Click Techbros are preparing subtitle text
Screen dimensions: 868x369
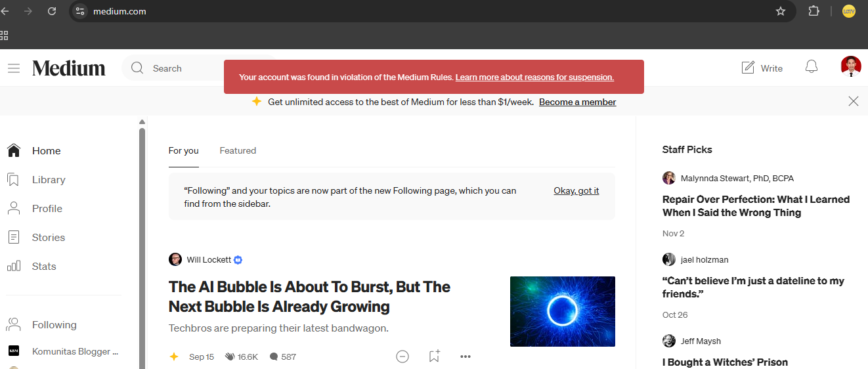coord(278,328)
